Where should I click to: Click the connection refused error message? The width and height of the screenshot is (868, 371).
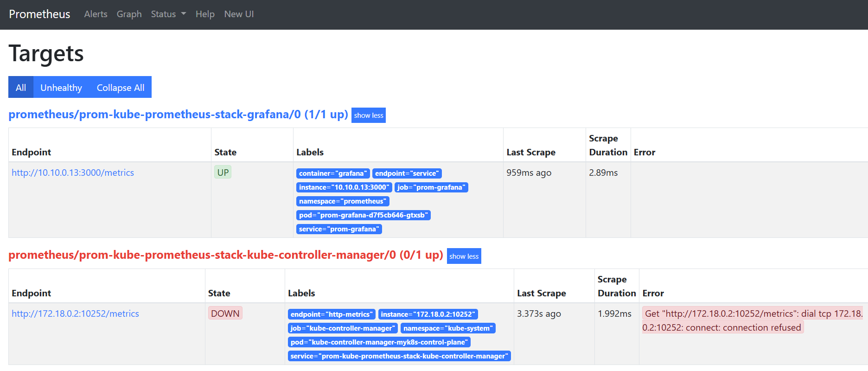(753, 320)
